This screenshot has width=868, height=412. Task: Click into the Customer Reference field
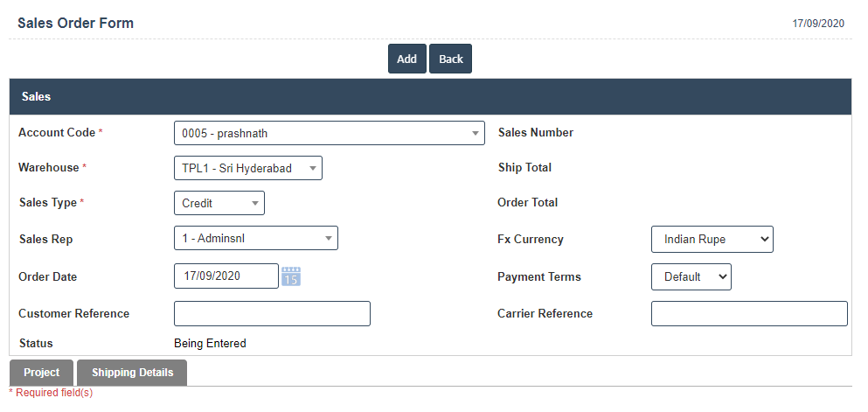[x=272, y=314]
